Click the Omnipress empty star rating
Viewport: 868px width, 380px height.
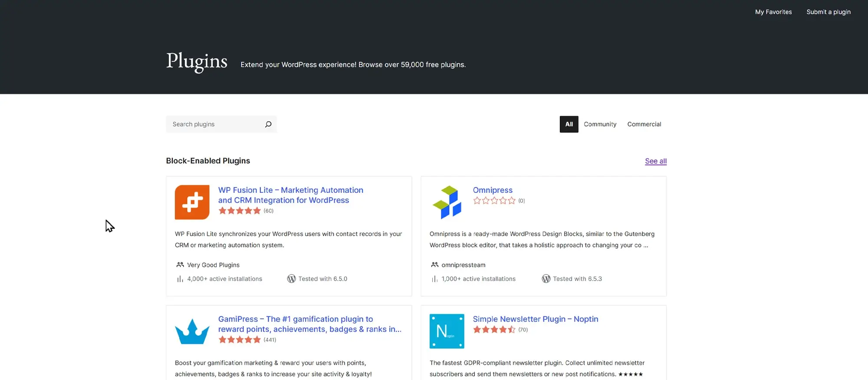click(x=494, y=201)
